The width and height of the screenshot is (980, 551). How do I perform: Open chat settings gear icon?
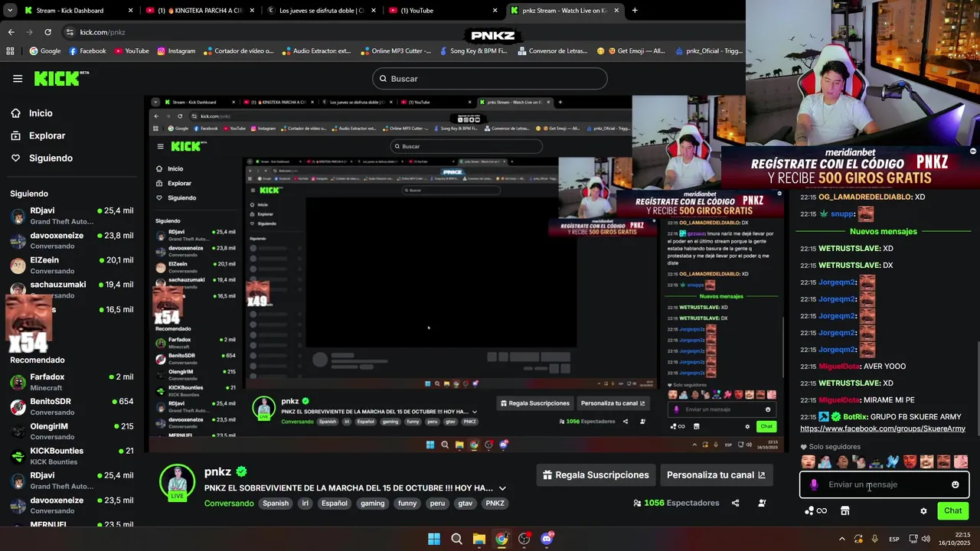[x=923, y=510]
